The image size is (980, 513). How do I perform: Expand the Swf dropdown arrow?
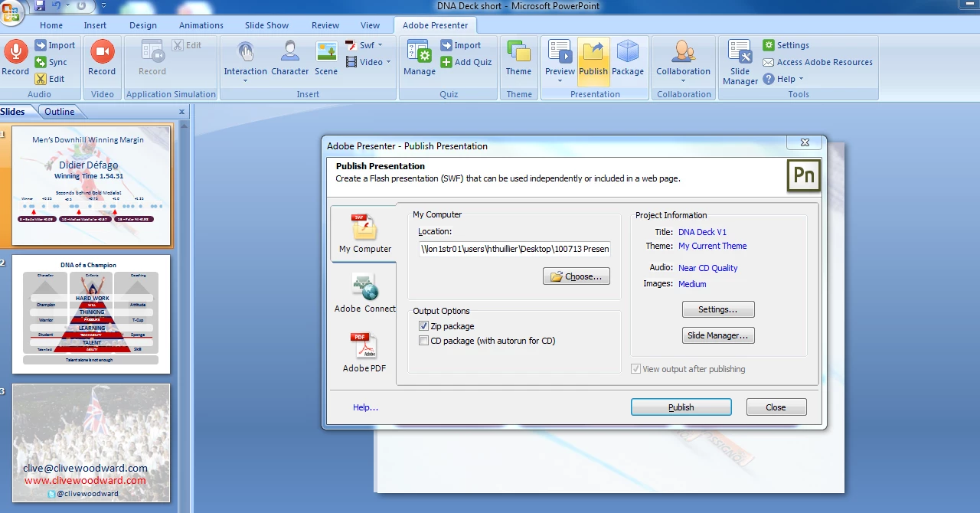(x=381, y=45)
